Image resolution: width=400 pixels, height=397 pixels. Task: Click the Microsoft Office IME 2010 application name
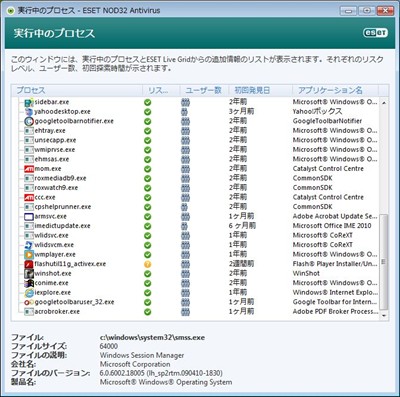click(x=332, y=226)
